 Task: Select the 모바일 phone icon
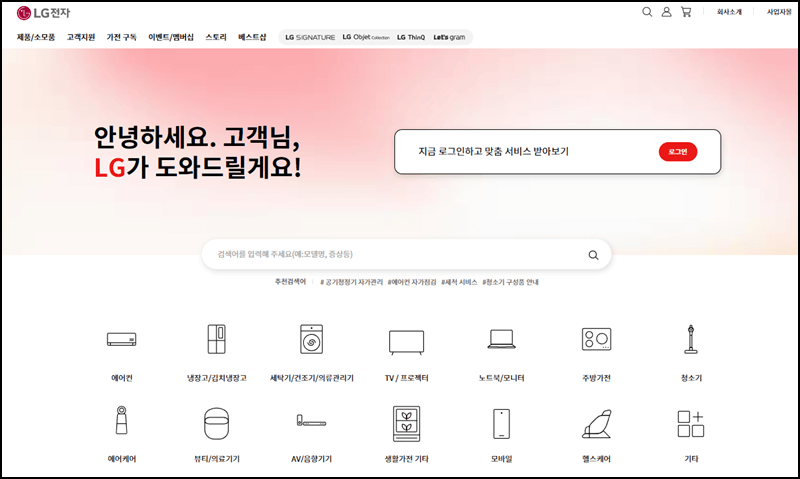point(502,423)
